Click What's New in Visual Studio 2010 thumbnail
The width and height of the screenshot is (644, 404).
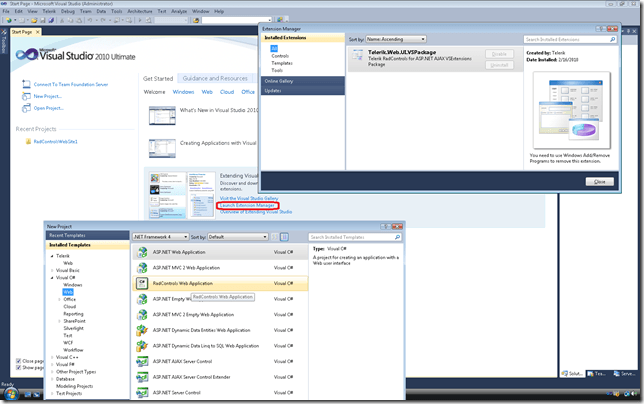pyautogui.click(x=162, y=115)
